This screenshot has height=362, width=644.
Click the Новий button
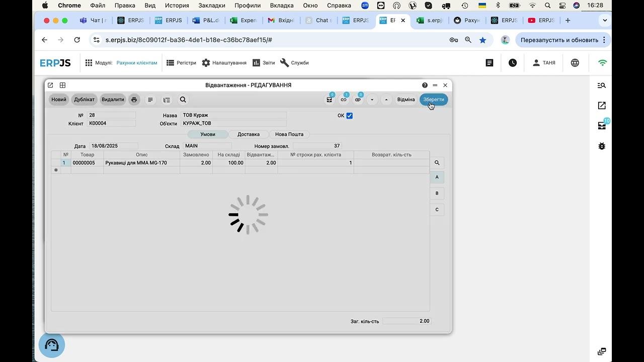point(59,100)
